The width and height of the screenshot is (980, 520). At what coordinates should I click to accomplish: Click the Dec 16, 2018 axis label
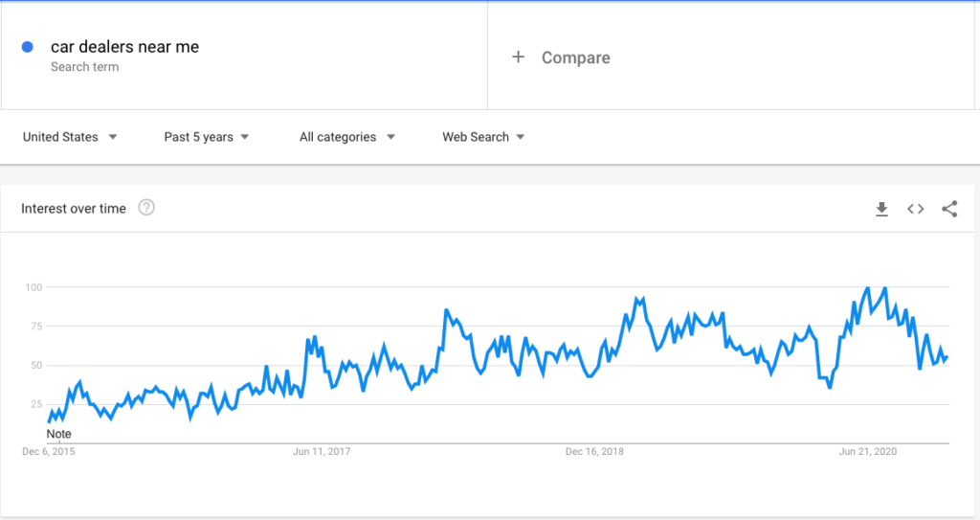coord(594,452)
